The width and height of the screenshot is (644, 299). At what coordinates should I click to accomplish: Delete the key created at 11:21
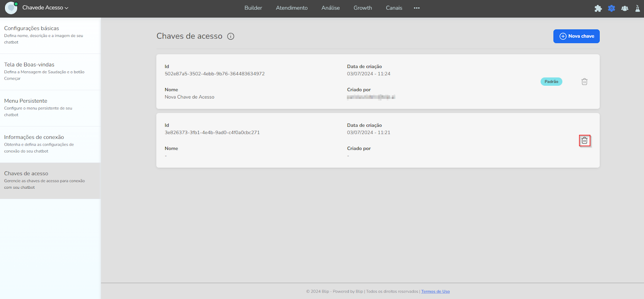coord(584,140)
